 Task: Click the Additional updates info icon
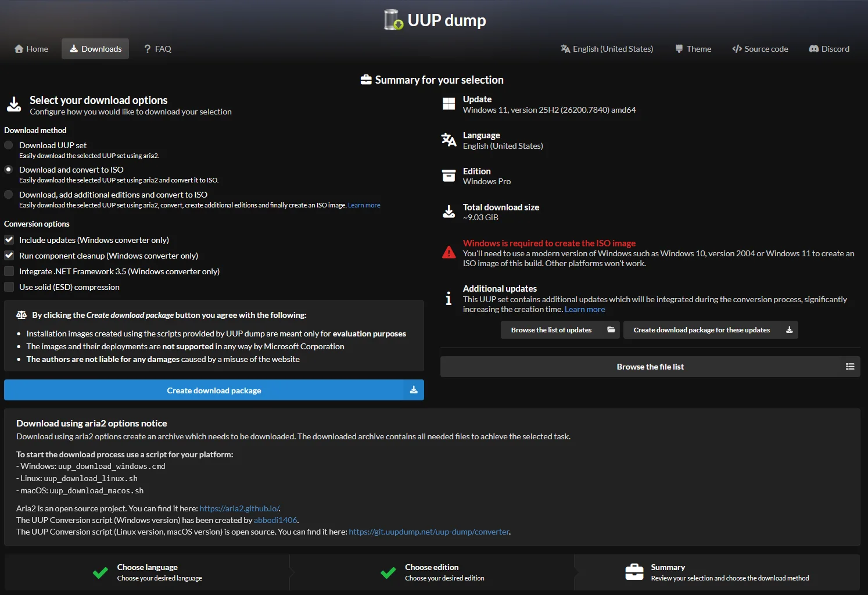[x=449, y=299]
